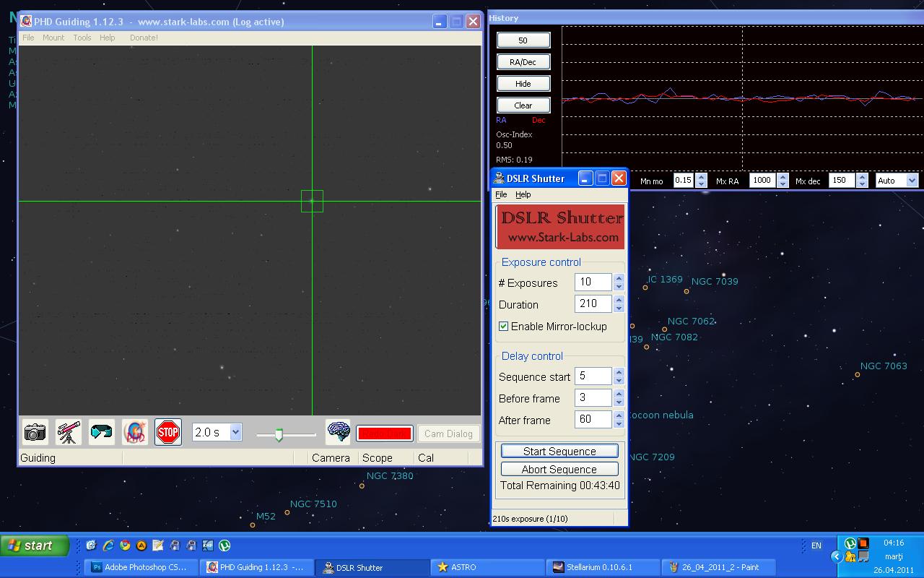Click the # Exposures input field

(593, 282)
